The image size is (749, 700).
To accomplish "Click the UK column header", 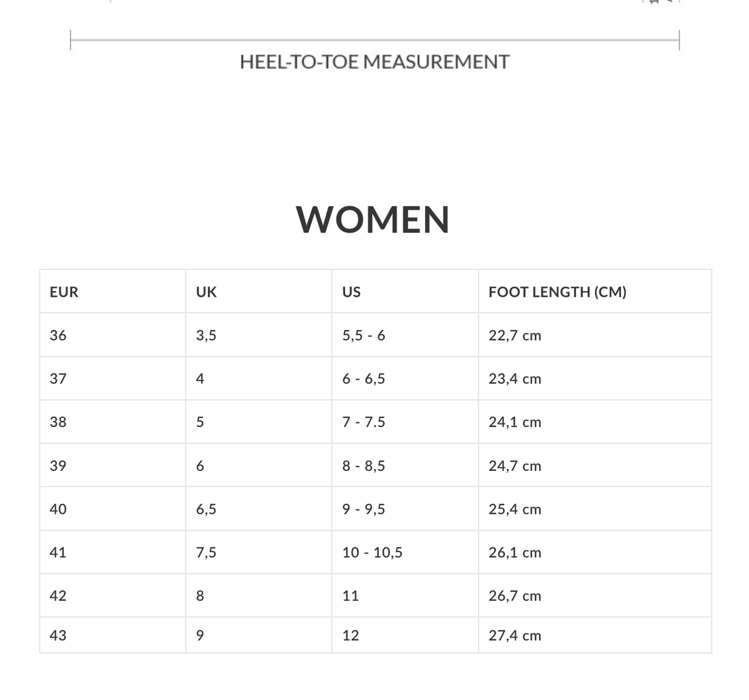I will (258, 292).
